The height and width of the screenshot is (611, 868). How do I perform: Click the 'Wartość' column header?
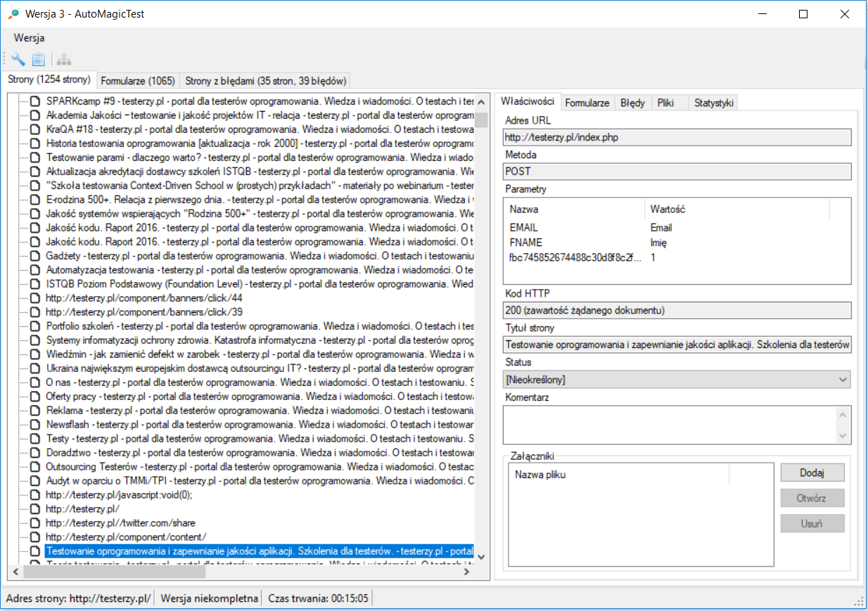pos(668,209)
